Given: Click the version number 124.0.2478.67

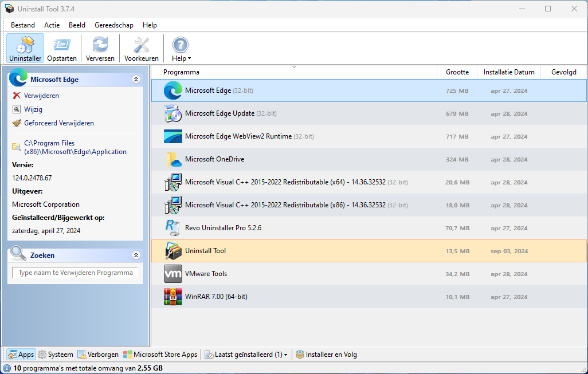Looking at the screenshot, I should [x=32, y=178].
